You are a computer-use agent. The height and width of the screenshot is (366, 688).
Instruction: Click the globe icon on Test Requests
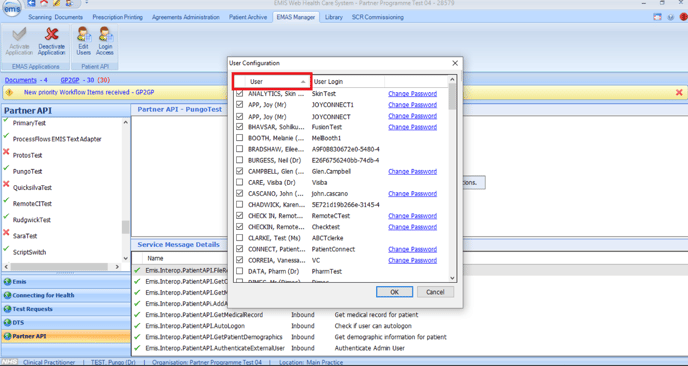pos(7,309)
